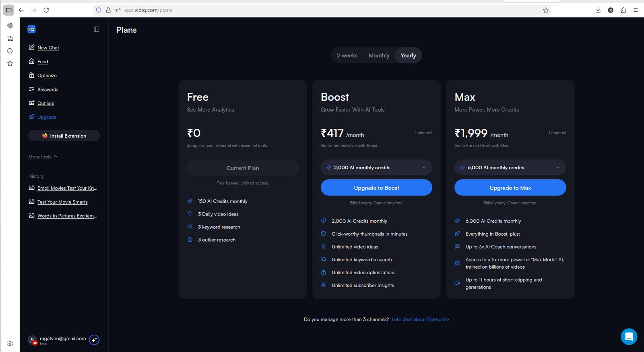Open browser sidebar settings gear

click(x=10, y=344)
